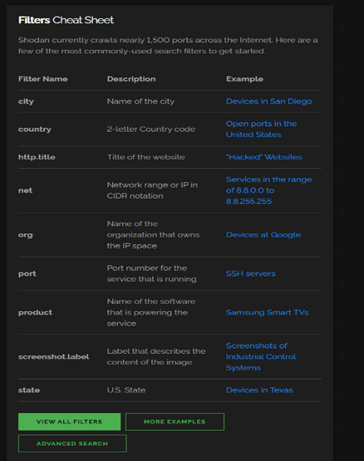Open the Devices at Google example
The width and height of the screenshot is (364, 461).
click(263, 235)
